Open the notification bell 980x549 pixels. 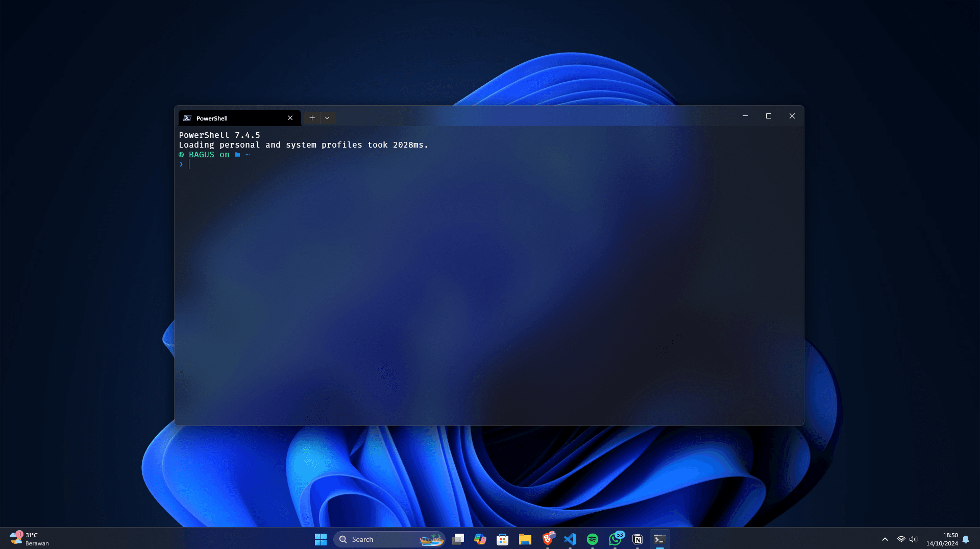click(x=966, y=539)
